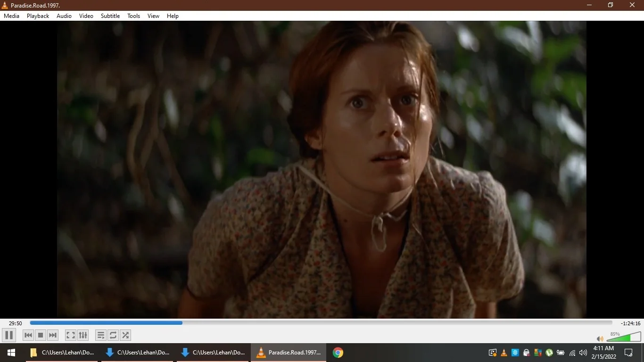Click the video frame showing the woman
This screenshot has height=362, width=644.
tap(322, 170)
